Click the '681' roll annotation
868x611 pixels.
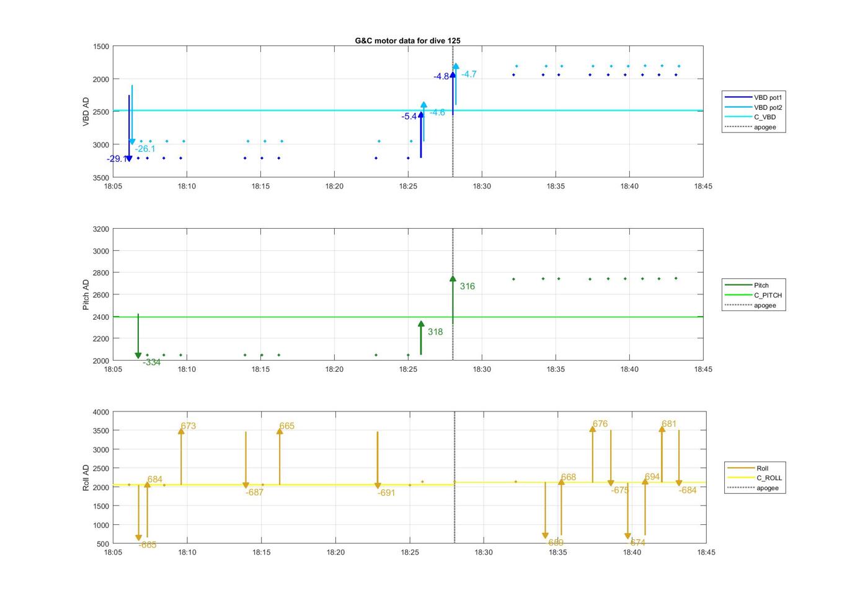(669, 424)
